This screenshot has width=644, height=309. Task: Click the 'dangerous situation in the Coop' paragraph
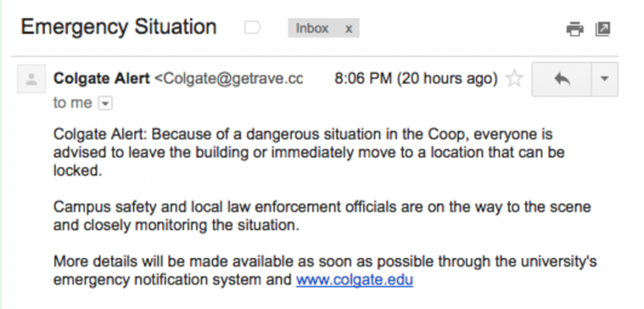(309, 153)
